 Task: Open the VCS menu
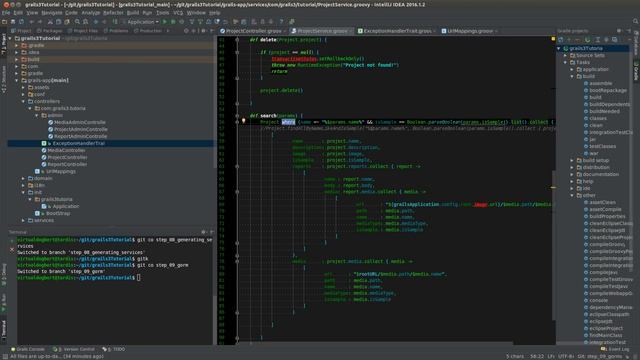pyautogui.click(x=178, y=13)
